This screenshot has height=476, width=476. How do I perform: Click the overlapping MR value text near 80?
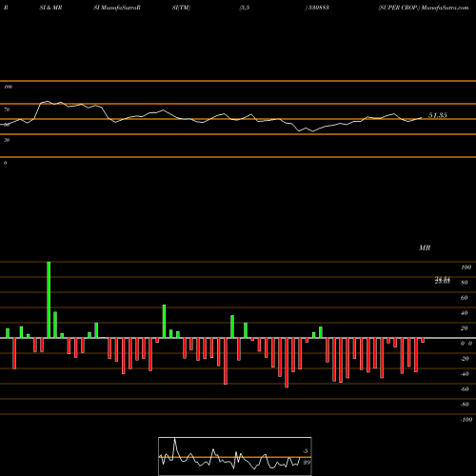coord(443,280)
